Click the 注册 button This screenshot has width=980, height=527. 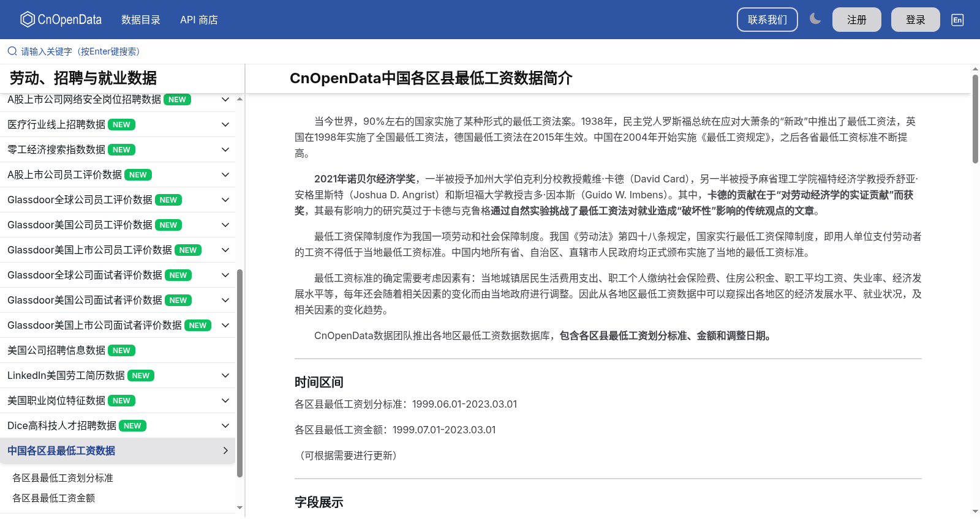[x=857, y=20]
